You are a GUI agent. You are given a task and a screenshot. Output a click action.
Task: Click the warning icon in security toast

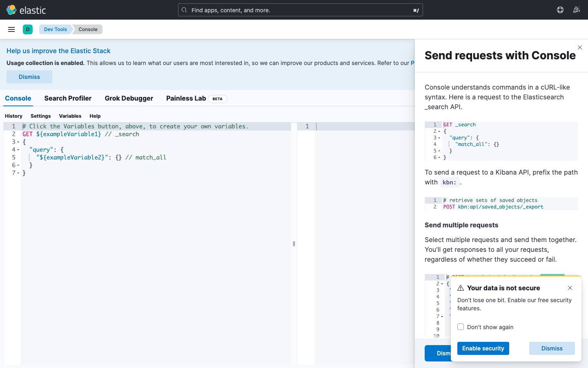[x=461, y=288]
